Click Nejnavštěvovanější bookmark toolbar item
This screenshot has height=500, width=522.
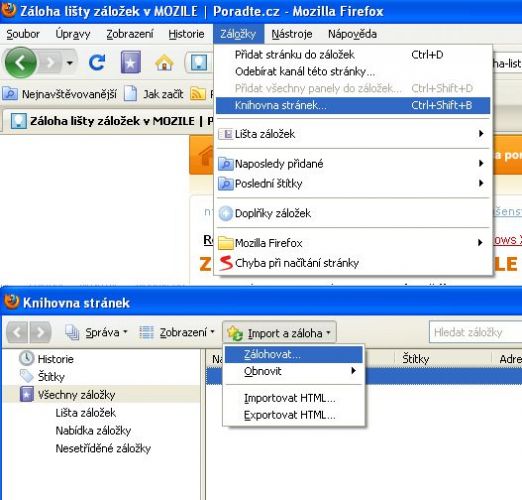point(60,94)
